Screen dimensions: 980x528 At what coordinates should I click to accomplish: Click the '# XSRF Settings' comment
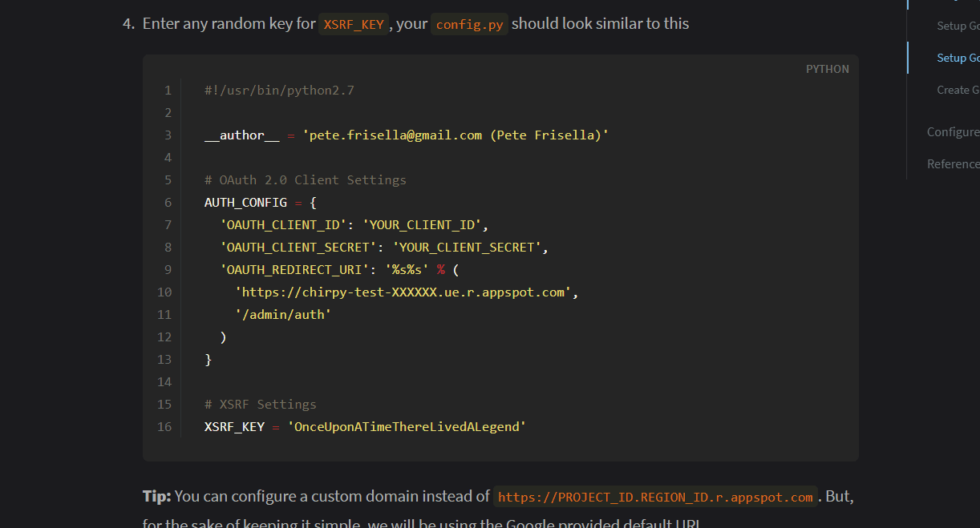[261, 405]
